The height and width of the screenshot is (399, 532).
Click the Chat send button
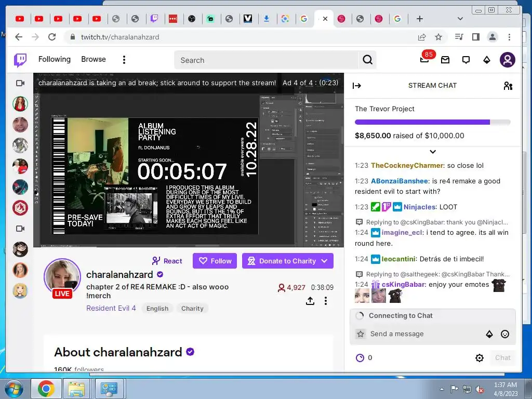click(502, 357)
